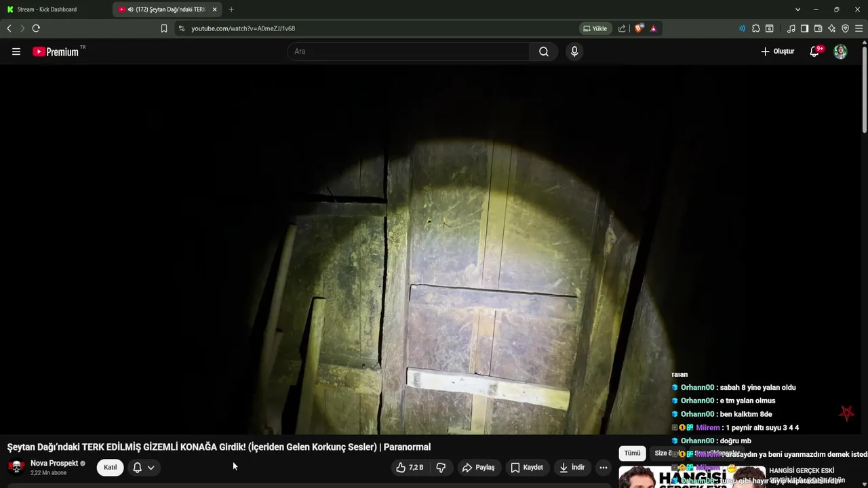Select the Tümü filter chip
The width and height of the screenshot is (868, 488).
(x=632, y=453)
